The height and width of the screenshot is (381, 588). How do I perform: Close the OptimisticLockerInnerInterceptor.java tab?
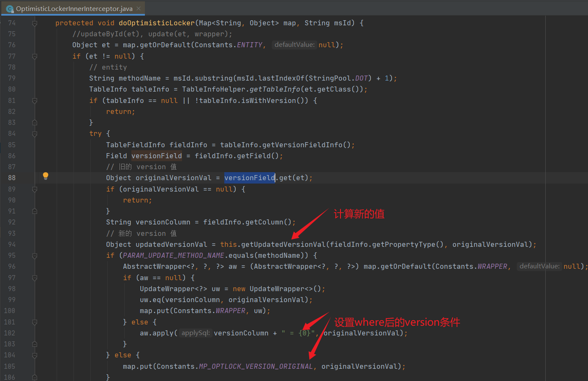[139, 8]
